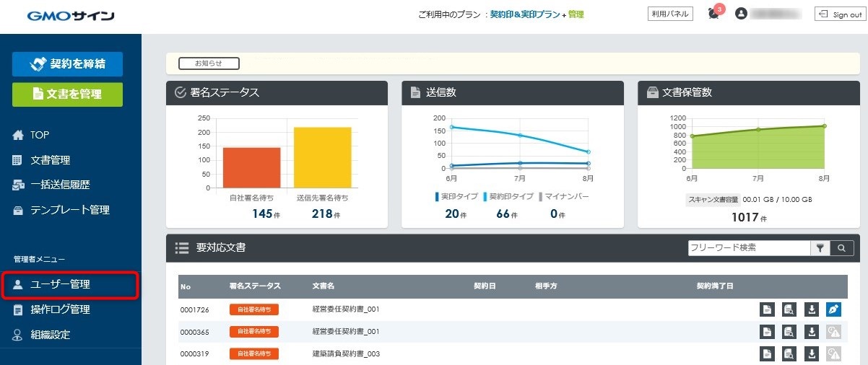Click the フリーワード検索 input field

tap(749, 247)
